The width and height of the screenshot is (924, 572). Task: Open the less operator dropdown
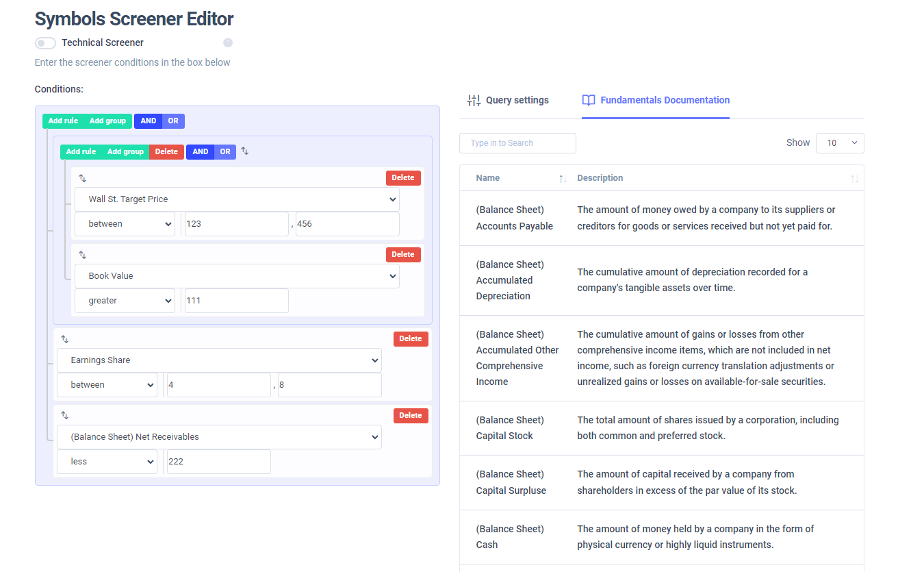coord(107,462)
